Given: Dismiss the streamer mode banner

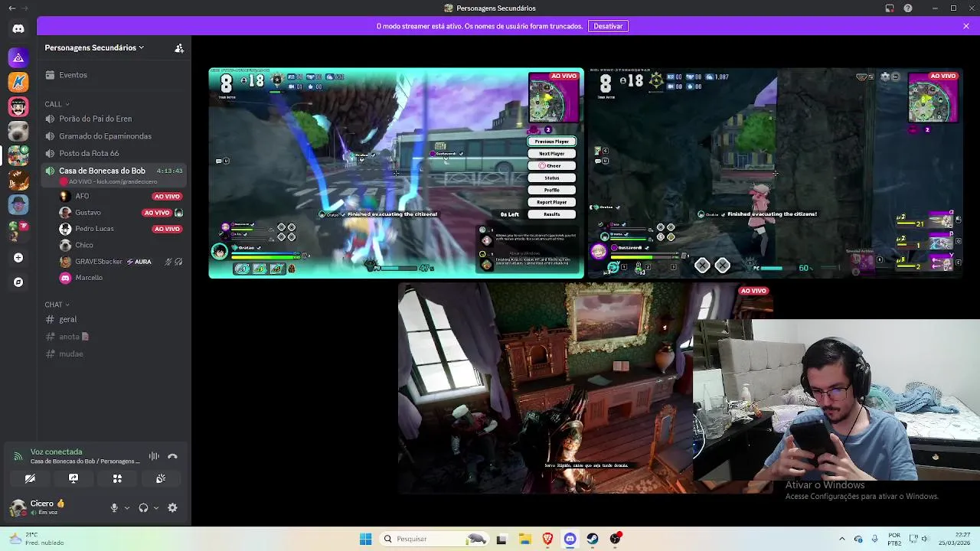Looking at the screenshot, I should click(966, 26).
